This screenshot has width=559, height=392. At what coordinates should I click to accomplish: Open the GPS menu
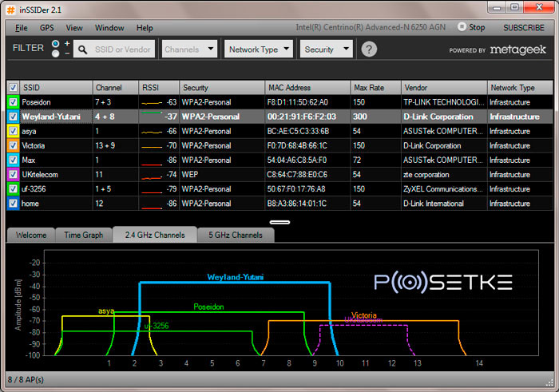[x=46, y=28]
